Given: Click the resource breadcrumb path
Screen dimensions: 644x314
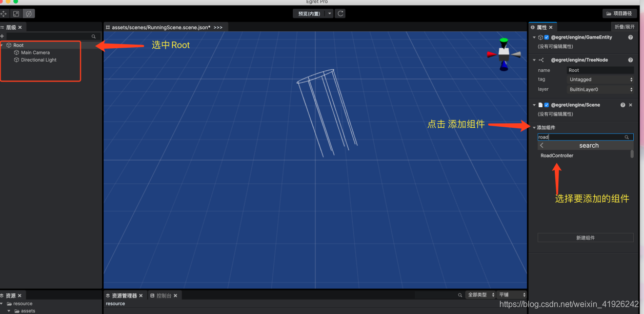Looking at the screenshot, I should click(115, 304).
